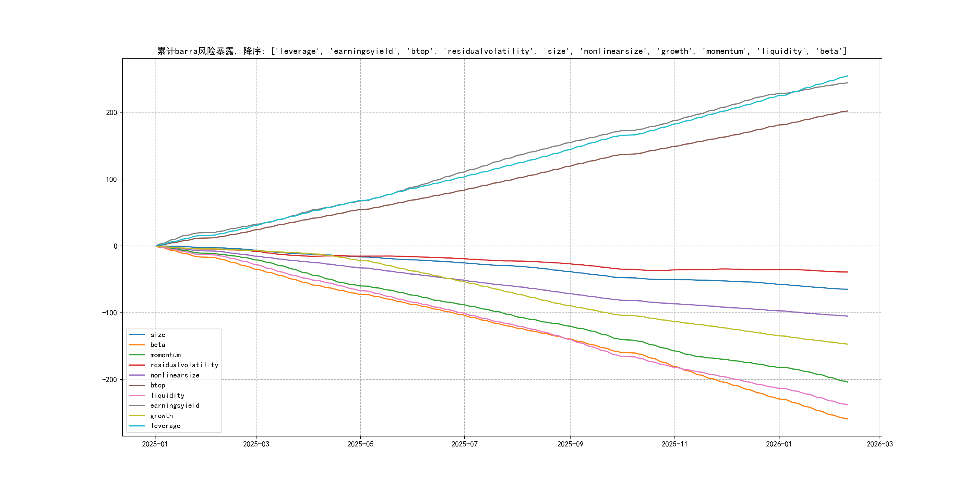Screen dimensions: 980x490
Task: Select the nonlinearsize legend label
Action: click(x=175, y=375)
